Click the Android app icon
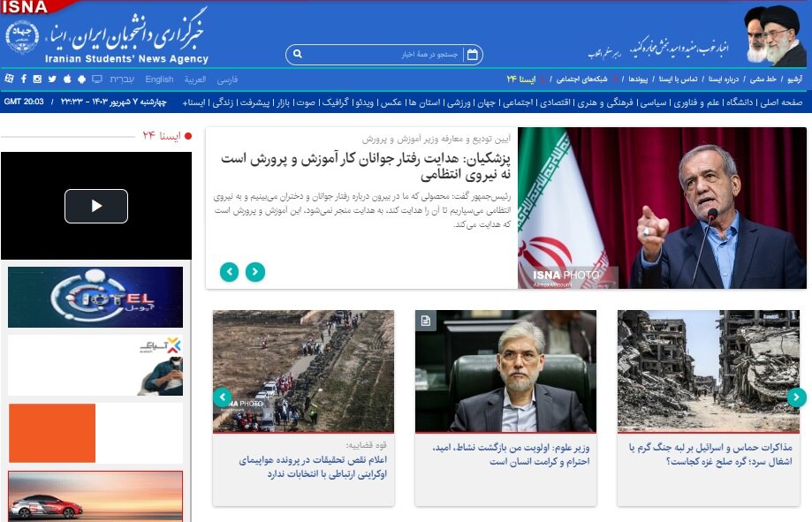The height and width of the screenshot is (522, 812). (x=81, y=79)
